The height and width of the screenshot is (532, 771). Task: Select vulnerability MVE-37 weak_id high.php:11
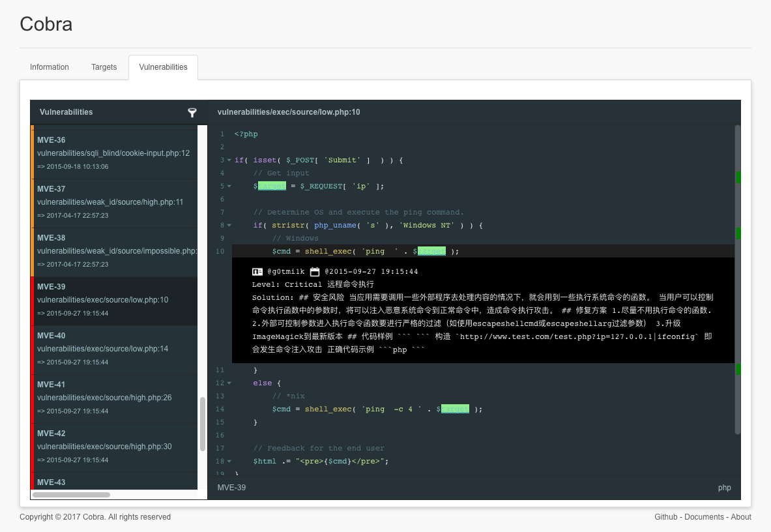coord(114,203)
